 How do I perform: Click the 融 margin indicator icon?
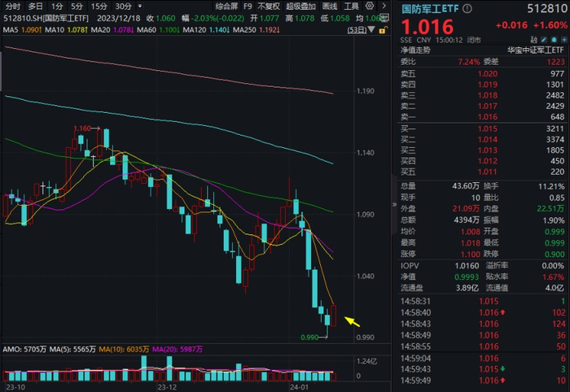533,40
